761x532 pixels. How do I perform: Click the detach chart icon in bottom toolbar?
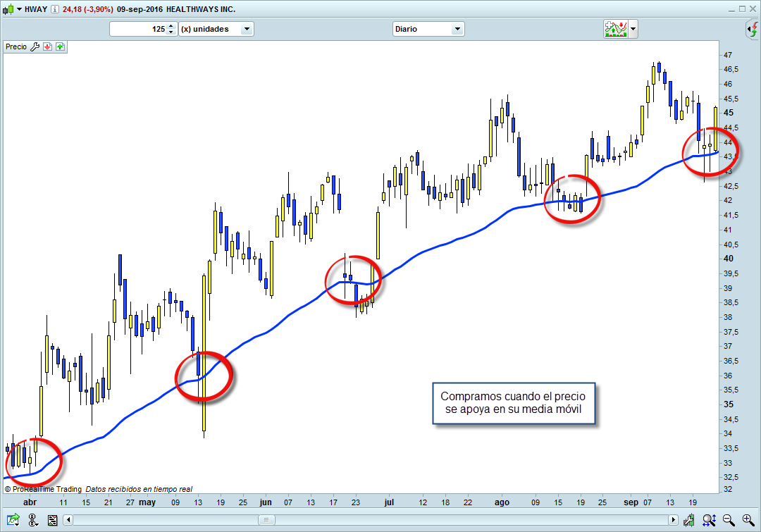(x=12, y=520)
